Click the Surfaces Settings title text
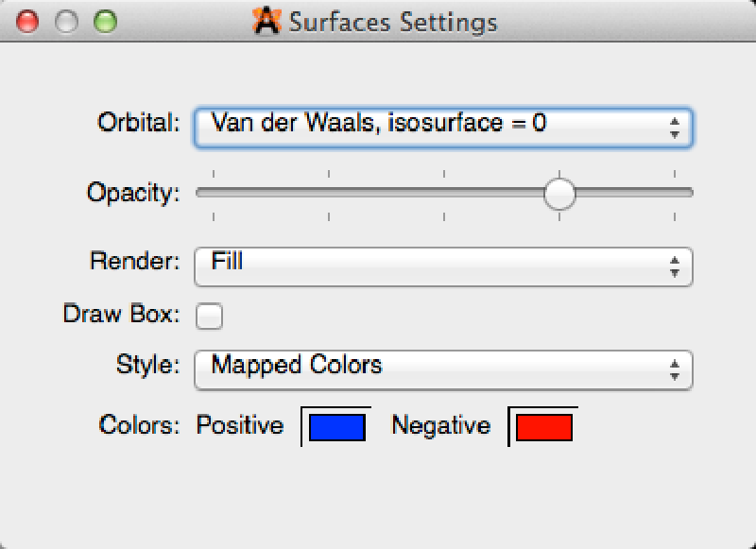The image size is (756, 549). coord(393,22)
